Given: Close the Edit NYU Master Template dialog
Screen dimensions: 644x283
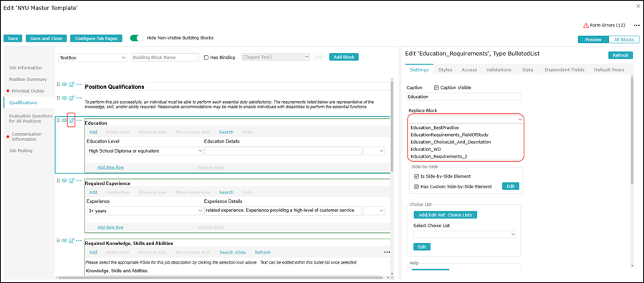Looking at the screenshot, I should click(x=638, y=6).
